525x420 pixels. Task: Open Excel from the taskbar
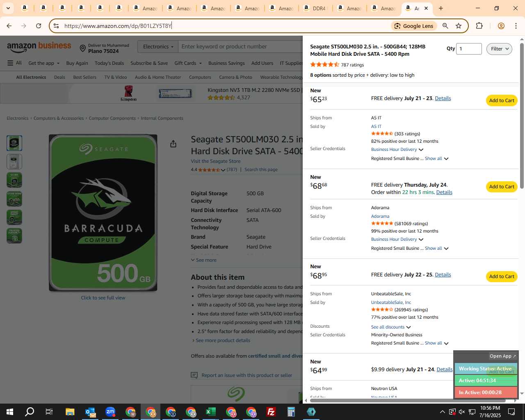tap(211, 412)
